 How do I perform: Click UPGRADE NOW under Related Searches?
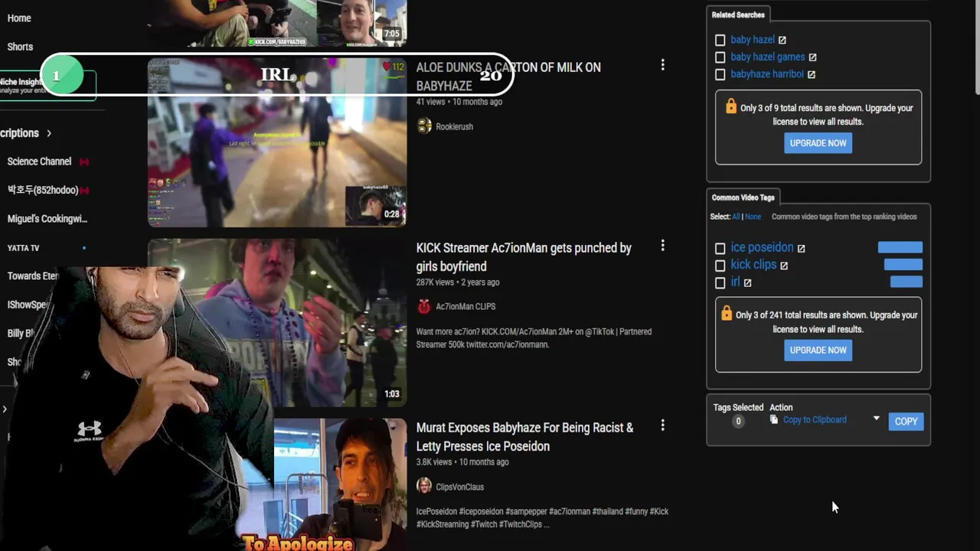tap(818, 143)
